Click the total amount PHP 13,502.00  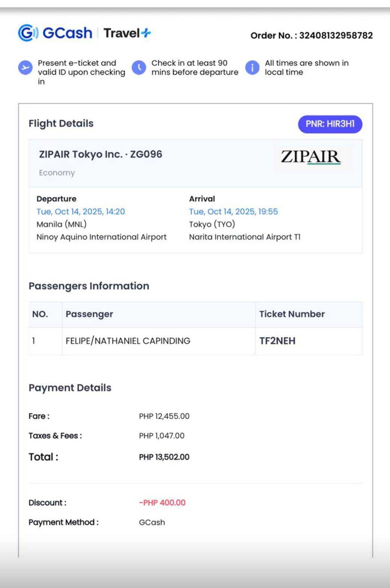(x=164, y=457)
